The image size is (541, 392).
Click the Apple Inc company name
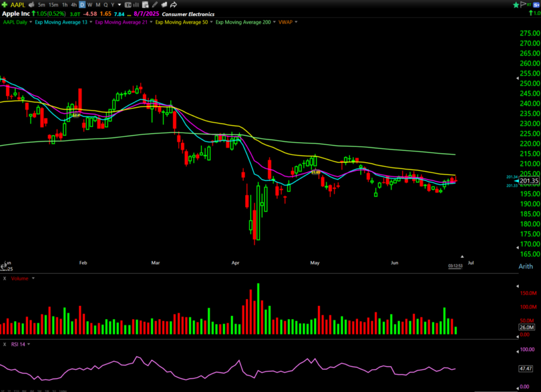pyautogui.click(x=16, y=14)
